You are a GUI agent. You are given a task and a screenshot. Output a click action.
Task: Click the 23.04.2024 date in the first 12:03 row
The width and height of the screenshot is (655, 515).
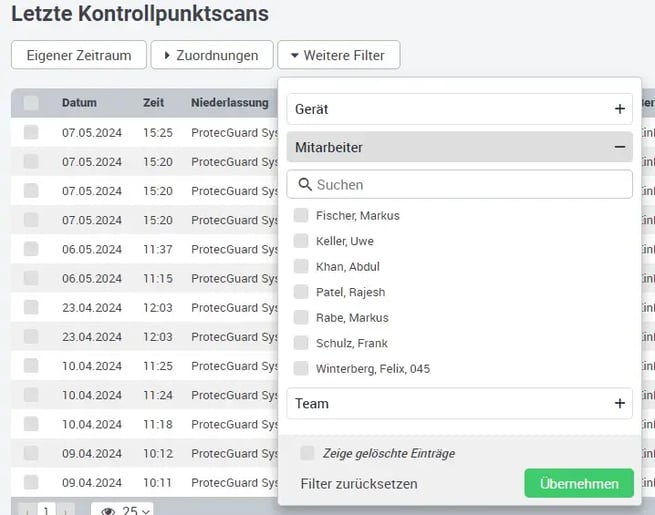point(92,307)
